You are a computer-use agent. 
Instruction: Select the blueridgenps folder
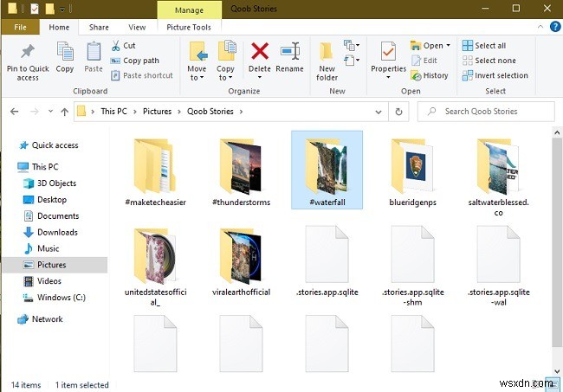pyautogui.click(x=412, y=170)
